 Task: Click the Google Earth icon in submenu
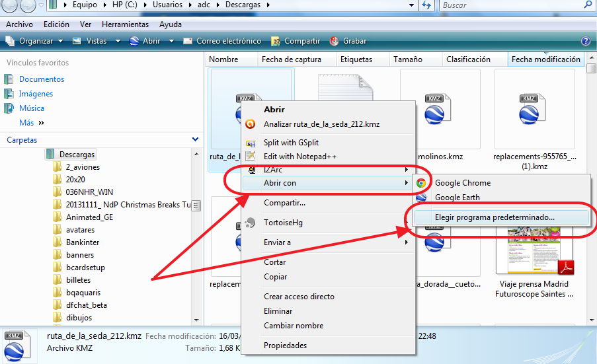420,198
